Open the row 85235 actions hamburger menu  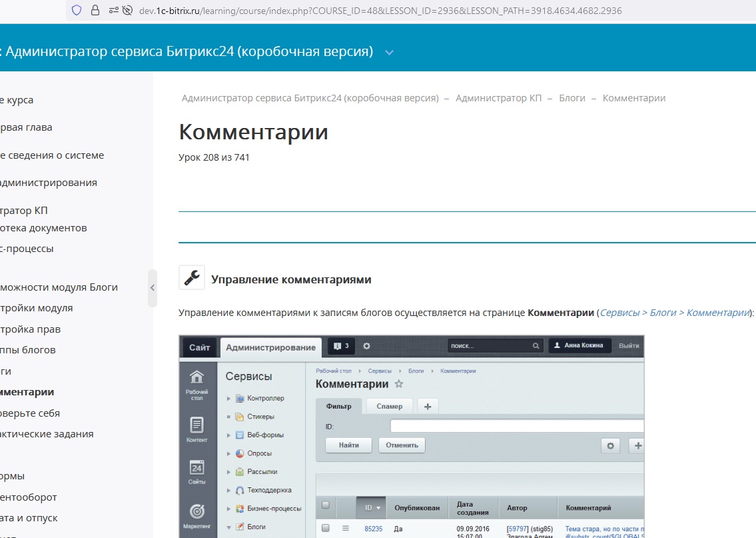(346, 529)
